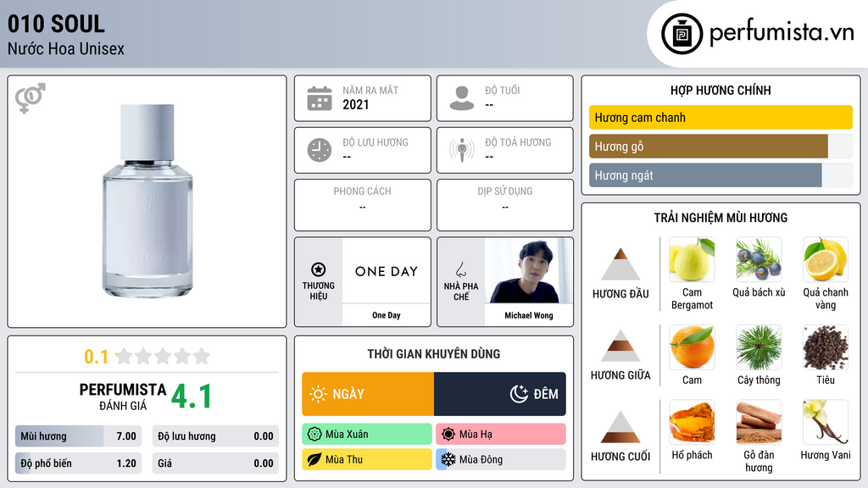Click the ONE DAY brand logo
Viewport: 868px width, 488px height.
387,271
